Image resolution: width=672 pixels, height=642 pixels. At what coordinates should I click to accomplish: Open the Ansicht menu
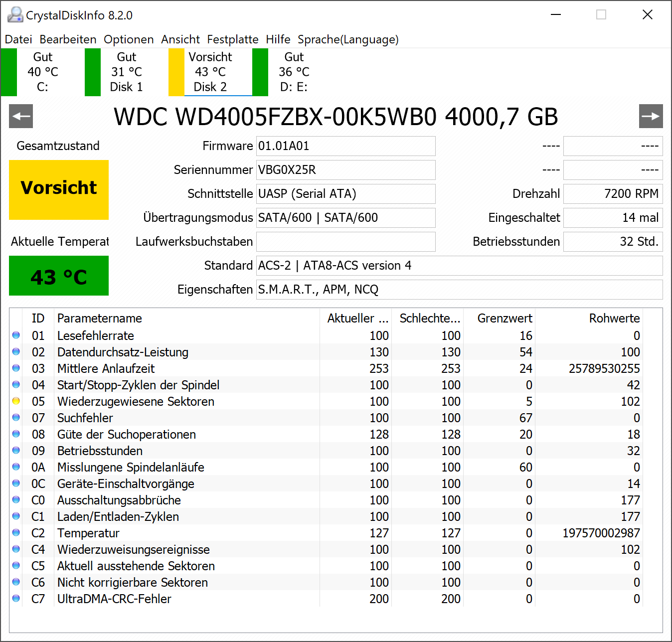[180, 39]
